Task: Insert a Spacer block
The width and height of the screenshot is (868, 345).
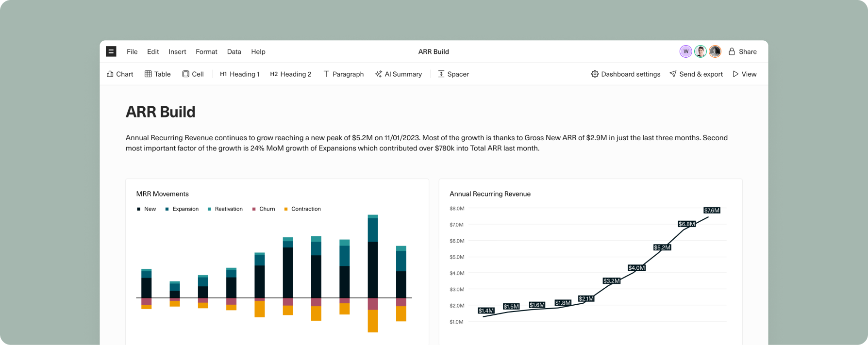Action: pyautogui.click(x=453, y=74)
